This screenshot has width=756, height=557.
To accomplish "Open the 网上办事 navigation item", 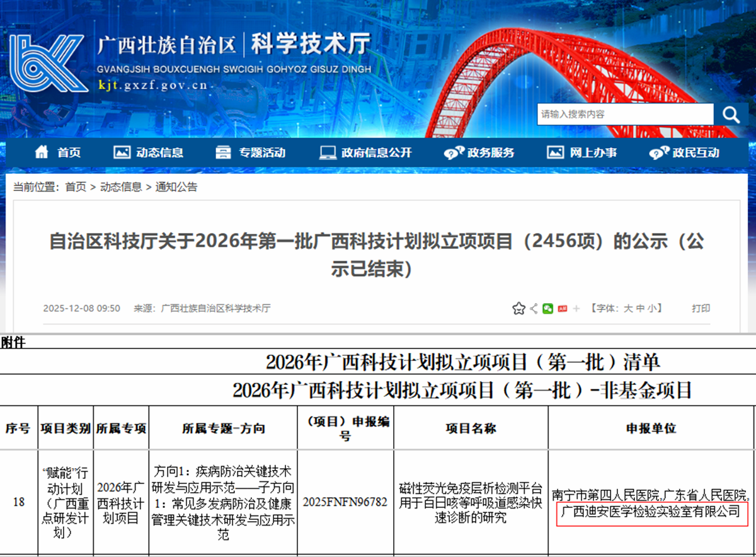I will tap(581, 152).
